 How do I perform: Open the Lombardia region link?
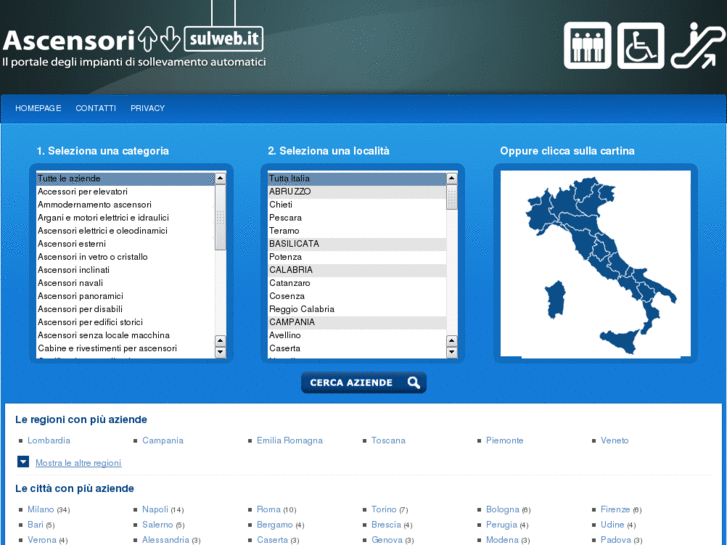[49, 440]
